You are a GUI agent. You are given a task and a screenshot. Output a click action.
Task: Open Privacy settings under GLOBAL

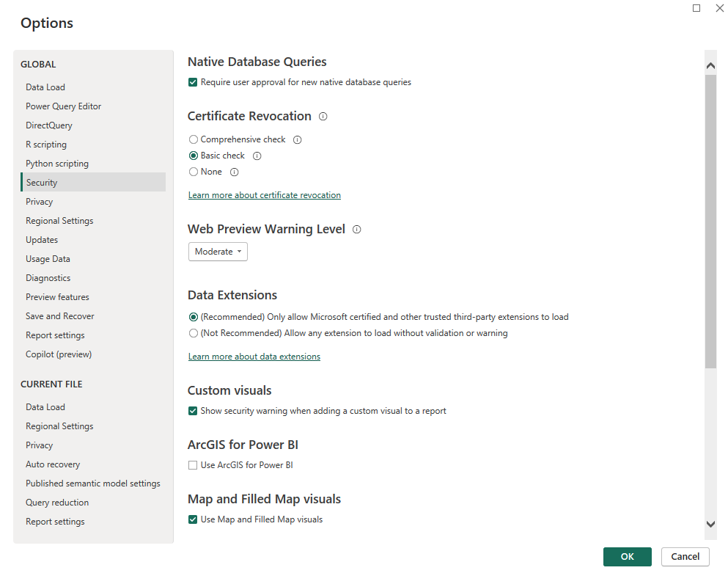coord(39,201)
